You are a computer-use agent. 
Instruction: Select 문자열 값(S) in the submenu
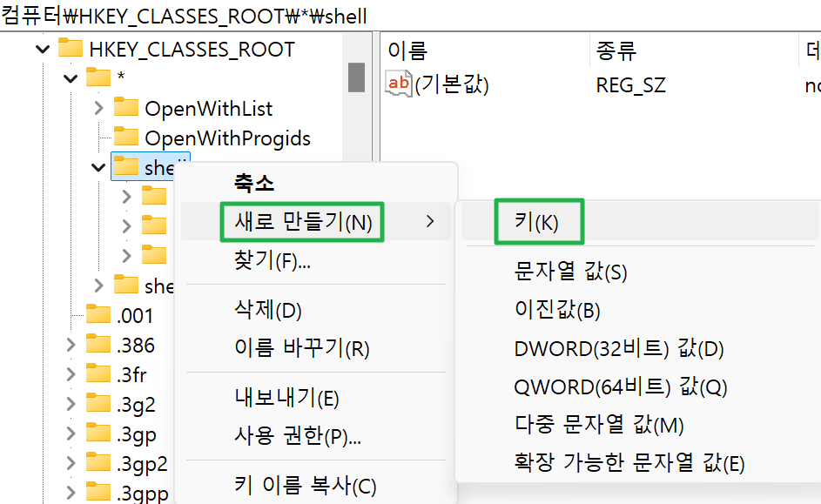(570, 272)
